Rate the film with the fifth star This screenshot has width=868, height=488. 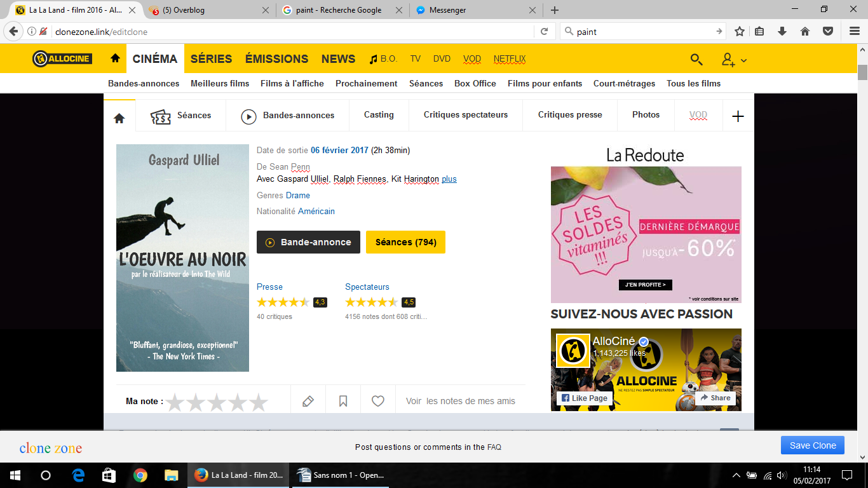pos(258,402)
